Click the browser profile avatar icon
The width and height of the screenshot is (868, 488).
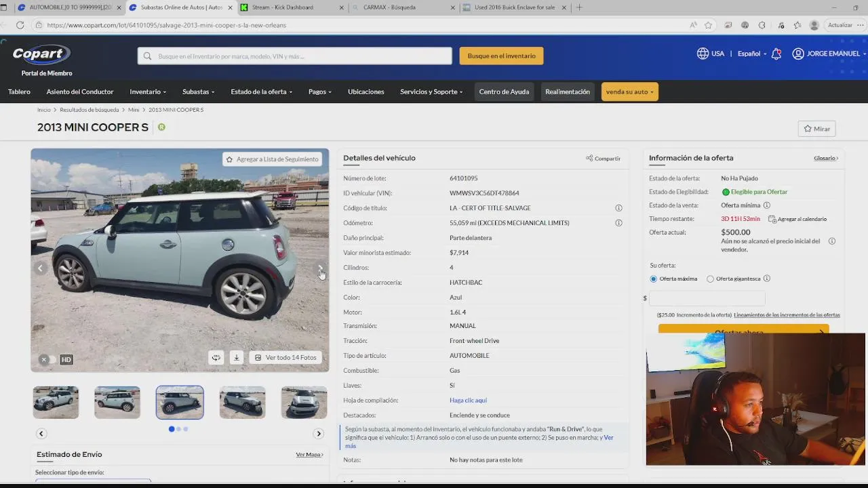pyautogui.click(x=814, y=25)
